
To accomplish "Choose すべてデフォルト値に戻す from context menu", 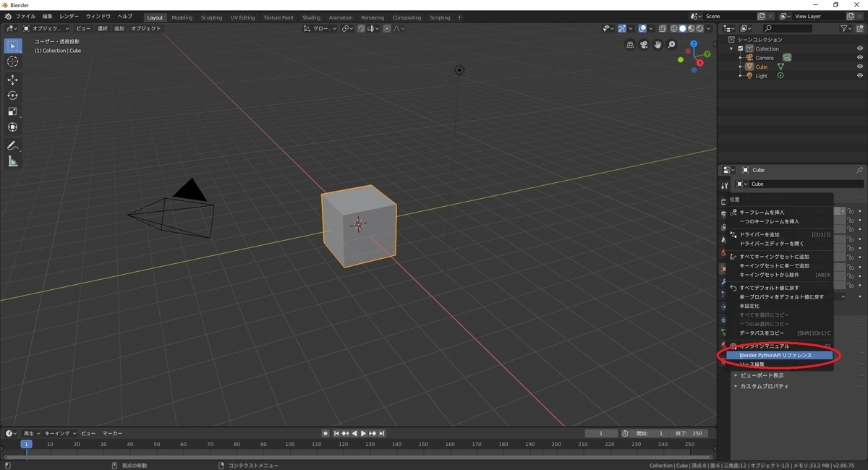I will 780,288.
